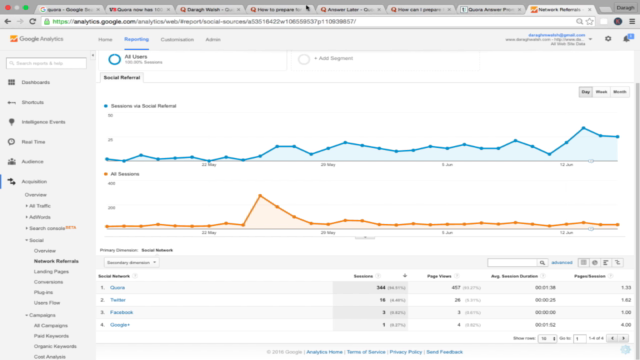640x360 pixels.
Task: Collapse the left sidebar with the arrow
Action: point(93,55)
